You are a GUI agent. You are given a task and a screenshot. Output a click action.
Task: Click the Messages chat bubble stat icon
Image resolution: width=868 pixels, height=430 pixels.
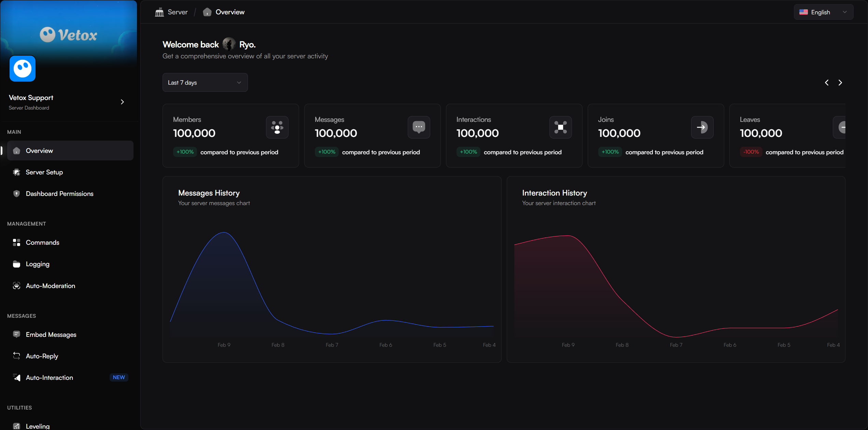point(419,127)
